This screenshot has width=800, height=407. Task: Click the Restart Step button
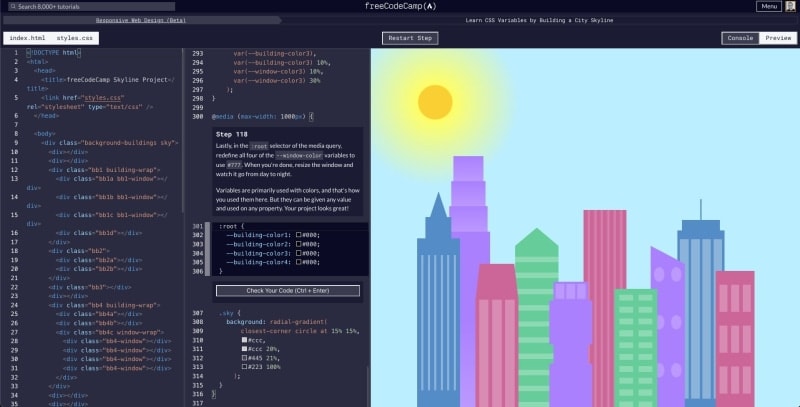coord(409,38)
